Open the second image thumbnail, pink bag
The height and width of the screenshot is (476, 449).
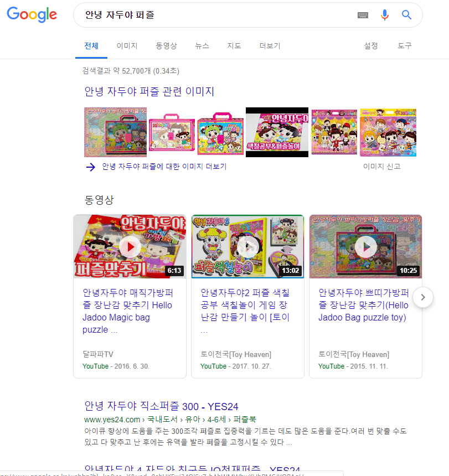172,132
